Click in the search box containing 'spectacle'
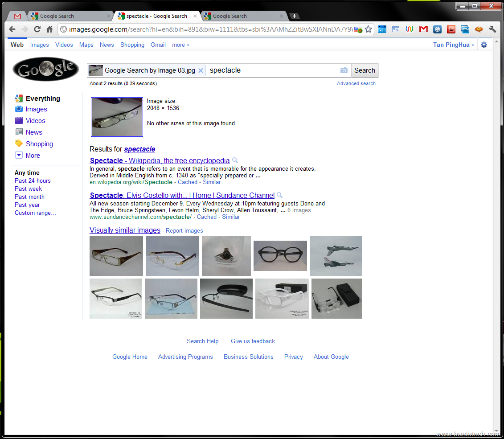 click(273, 70)
